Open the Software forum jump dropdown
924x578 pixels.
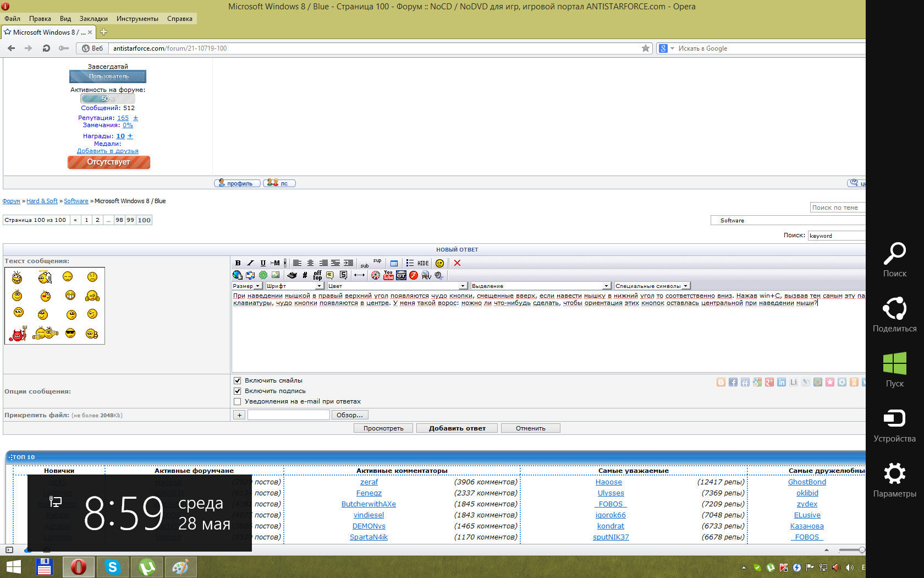(x=788, y=220)
